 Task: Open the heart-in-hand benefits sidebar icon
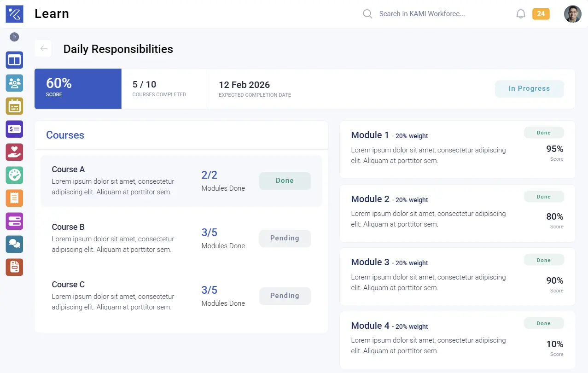[14, 152]
